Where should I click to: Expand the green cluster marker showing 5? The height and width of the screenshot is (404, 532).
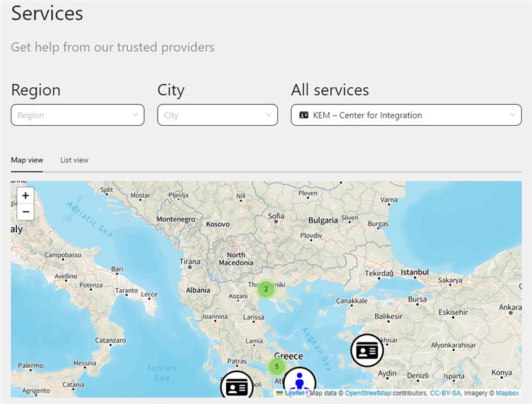pyautogui.click(x=277, y=366)
